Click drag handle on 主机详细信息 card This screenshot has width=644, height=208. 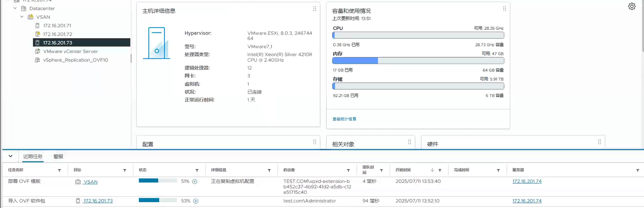click(x=314, y=9)
